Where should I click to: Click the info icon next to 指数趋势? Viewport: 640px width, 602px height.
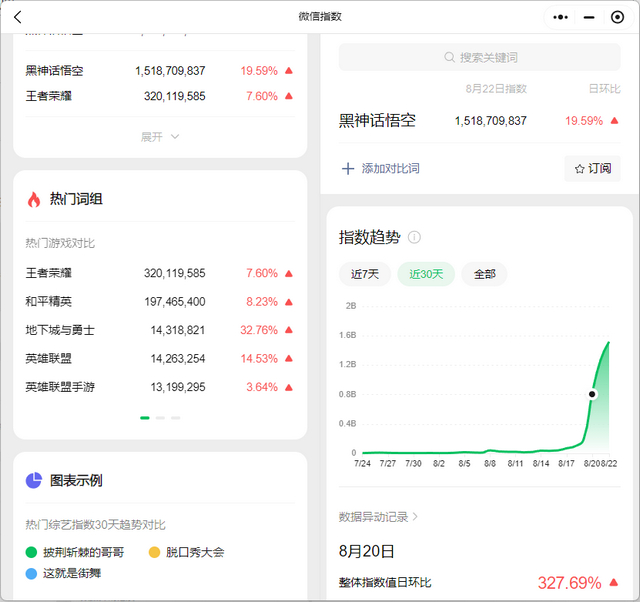(x=414, y=237)
